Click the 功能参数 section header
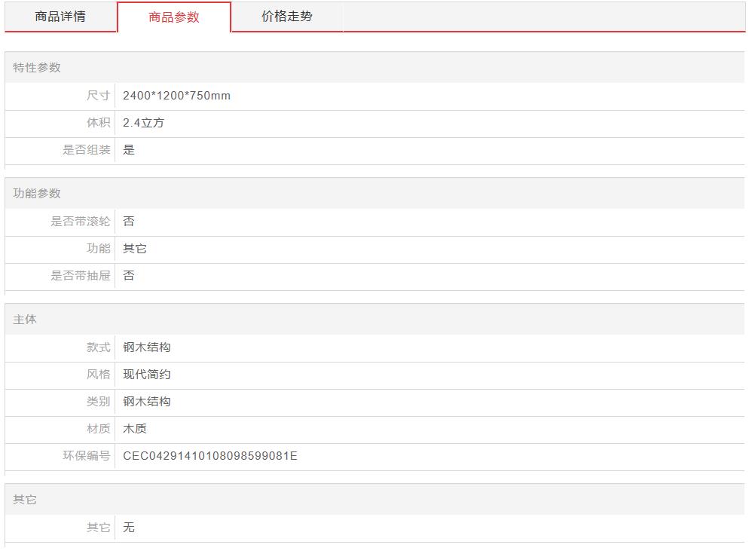The width and height of the screenshot is (749, 560). [37, 194]
